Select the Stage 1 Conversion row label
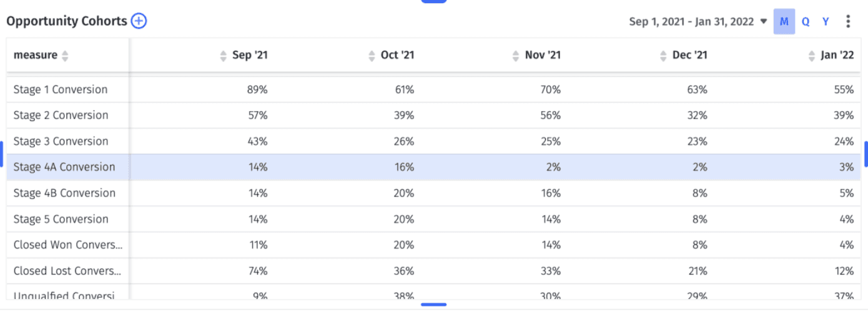 61,89
